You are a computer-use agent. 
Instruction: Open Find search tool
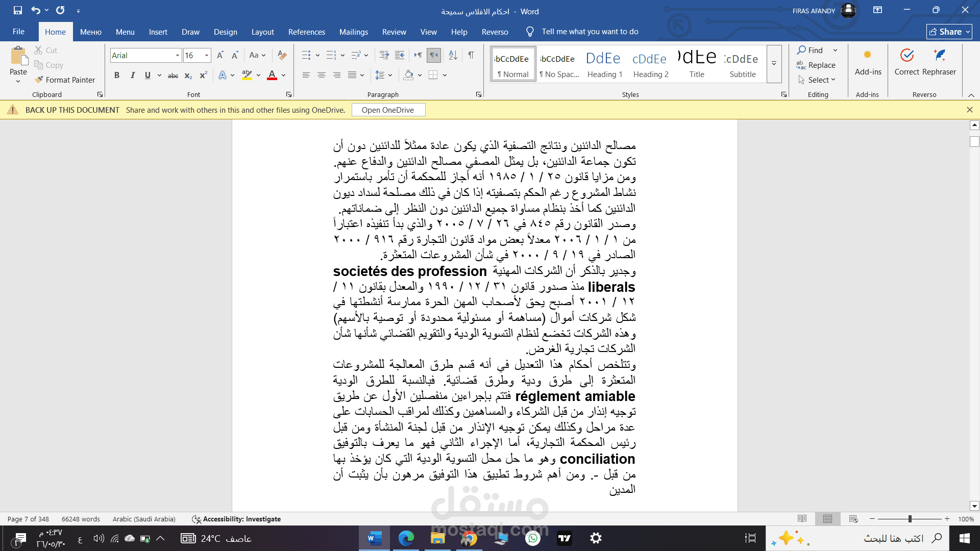point(811,50)
